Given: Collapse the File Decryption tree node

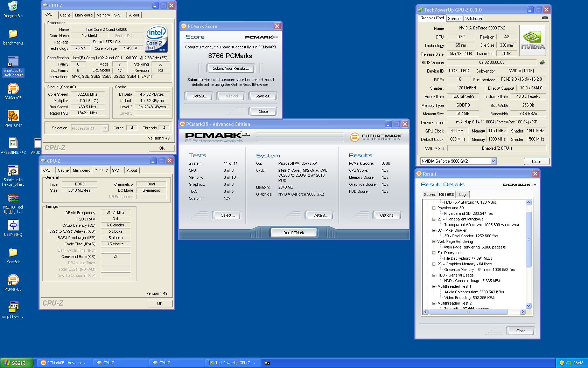Looking at the screenshot, I should [x=434, y=253].
